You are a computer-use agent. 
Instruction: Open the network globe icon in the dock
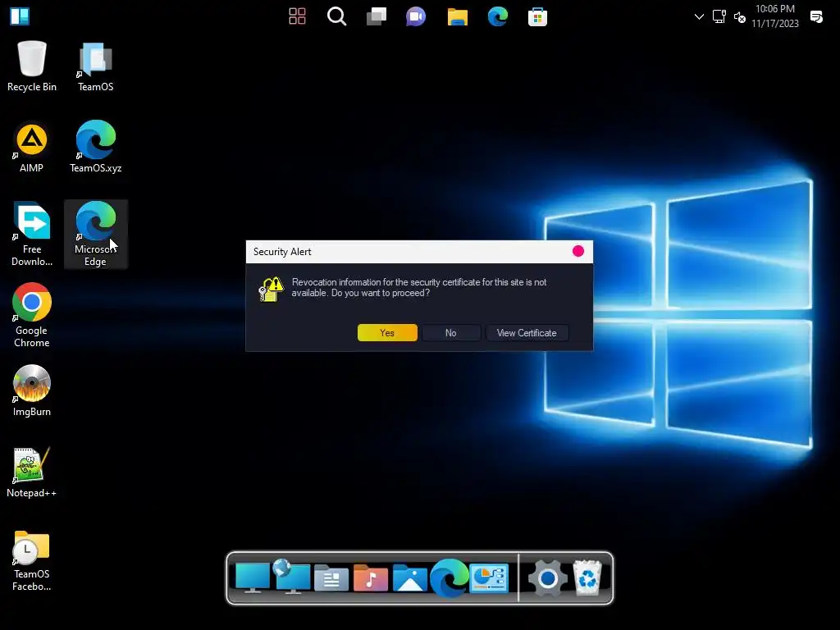(291, 577)
